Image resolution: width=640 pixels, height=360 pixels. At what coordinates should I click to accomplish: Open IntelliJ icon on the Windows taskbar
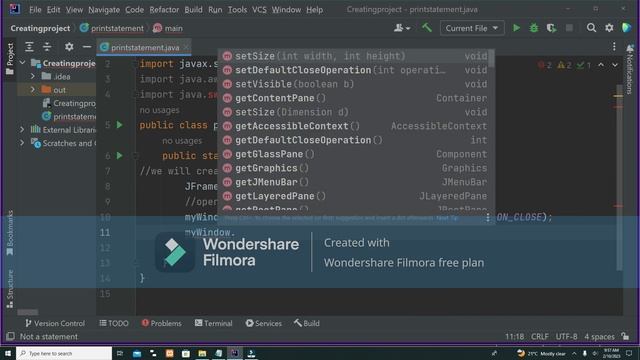click(x=235, y=353)
